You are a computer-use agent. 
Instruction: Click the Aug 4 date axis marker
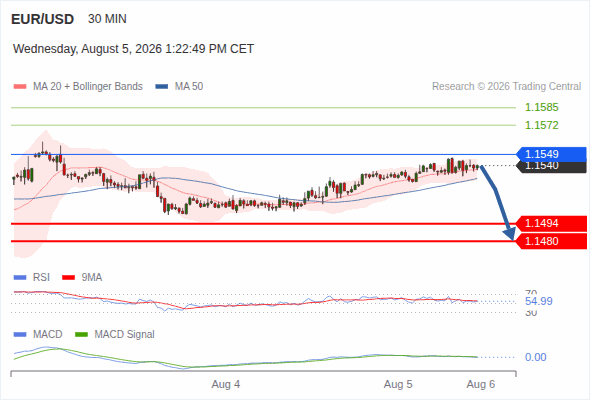click(226, 385)
